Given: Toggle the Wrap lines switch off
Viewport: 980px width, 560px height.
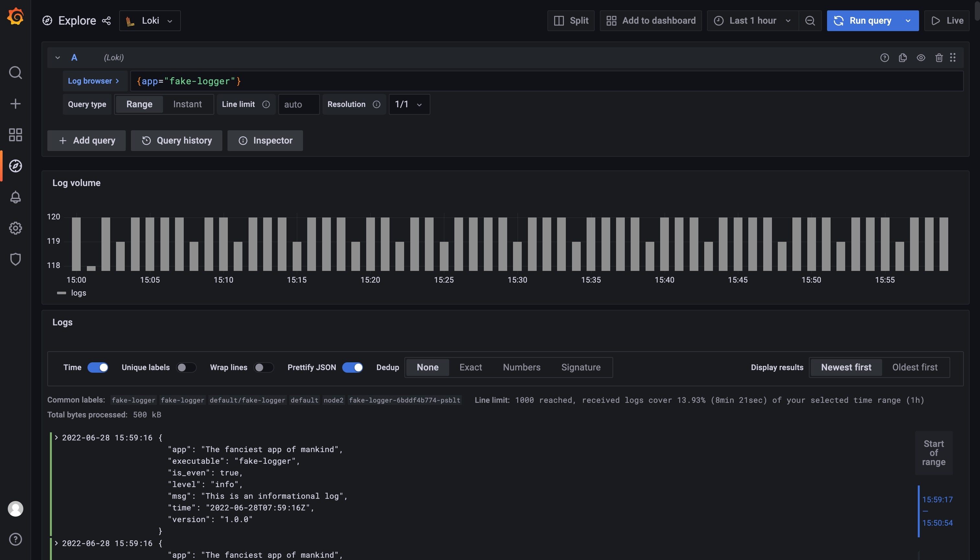Looking at the screenshot, I should click(x=262, y=367).
